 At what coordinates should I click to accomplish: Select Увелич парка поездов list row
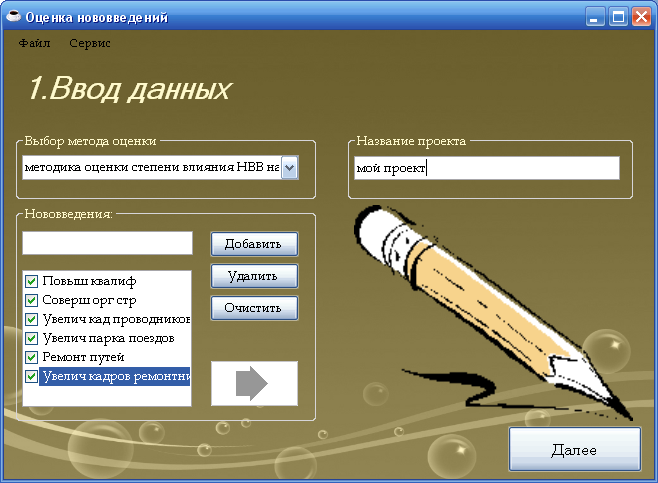tap(109, 338)
